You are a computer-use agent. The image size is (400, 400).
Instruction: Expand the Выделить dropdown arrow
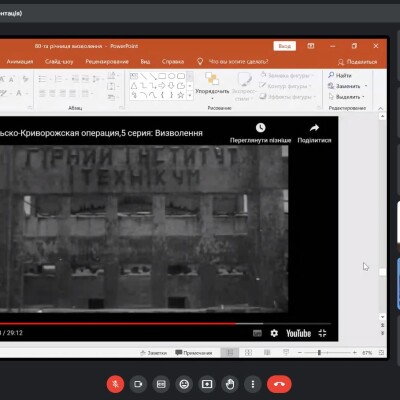click(x=363, y=97)
